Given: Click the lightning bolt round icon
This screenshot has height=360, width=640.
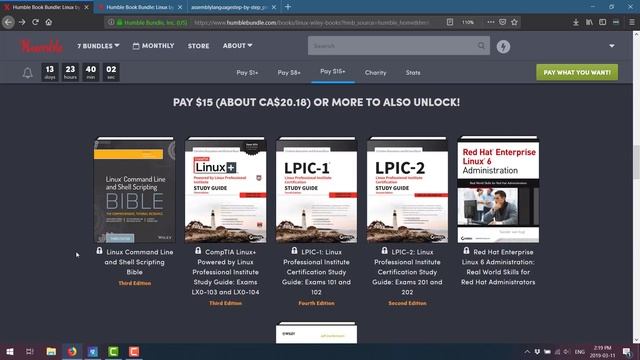Looking at the screenshot, I should [503, 46].
